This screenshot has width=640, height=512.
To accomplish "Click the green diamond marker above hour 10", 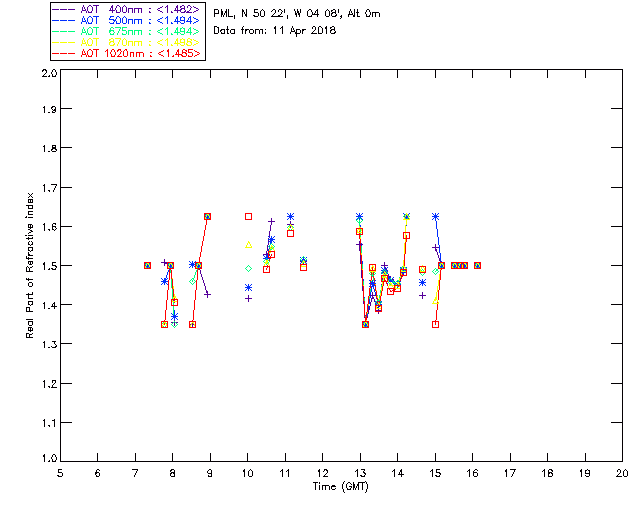I will pos(248,269).
